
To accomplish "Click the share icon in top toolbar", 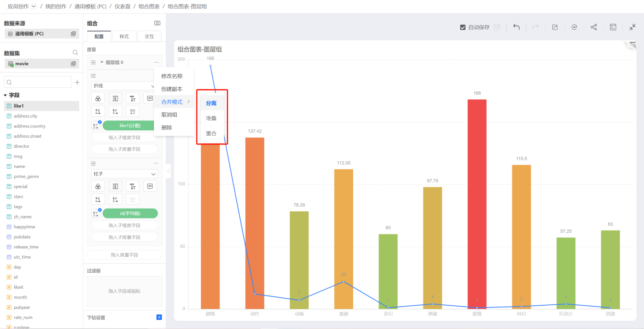I will click(x=593, y=27).
